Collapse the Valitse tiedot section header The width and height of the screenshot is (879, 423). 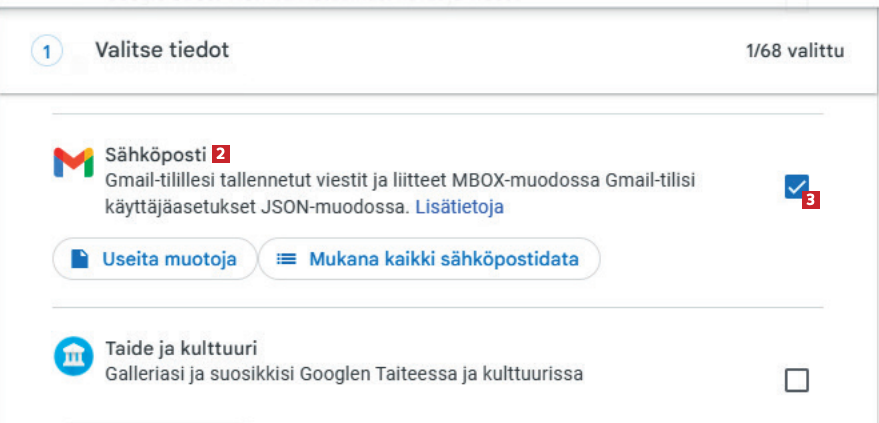click(160, 49)
